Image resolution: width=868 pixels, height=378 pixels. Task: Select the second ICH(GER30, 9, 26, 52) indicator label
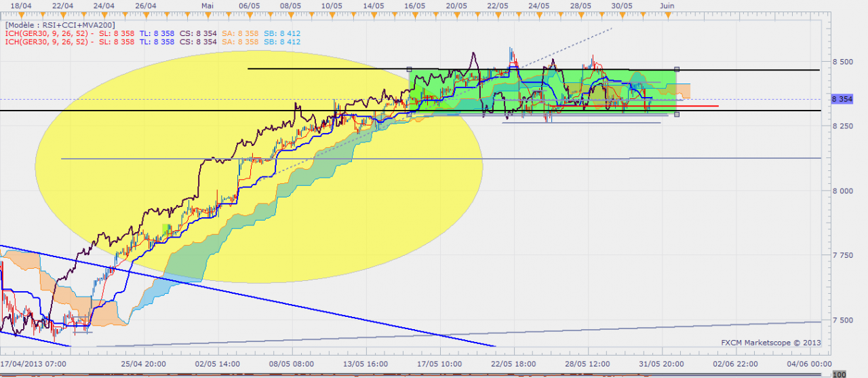(47, 42)
